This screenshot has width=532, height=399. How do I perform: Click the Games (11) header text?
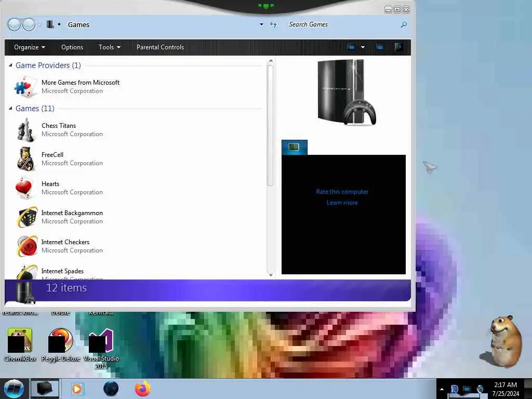[x=35, y=108]
